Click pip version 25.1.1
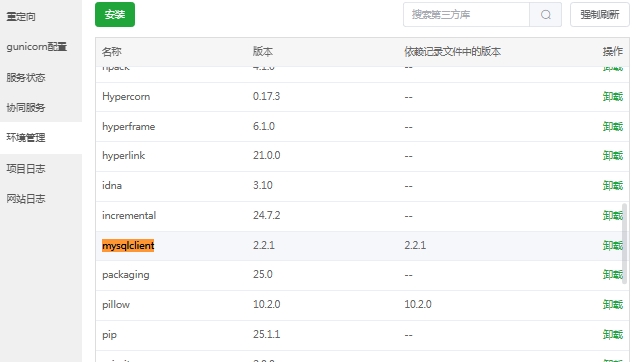639x362 pixels. point(267,334)
